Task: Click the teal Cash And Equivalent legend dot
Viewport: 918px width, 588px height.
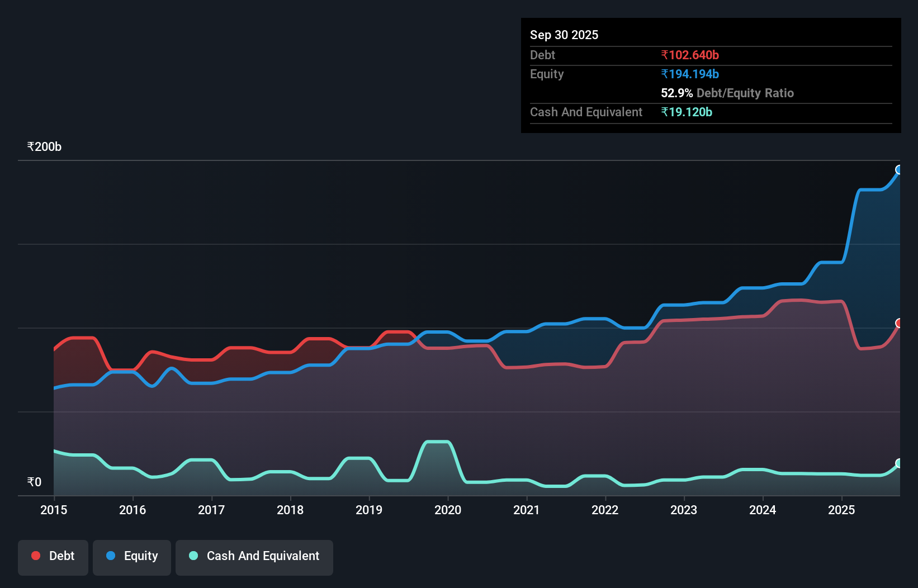Action: point(193,556)
